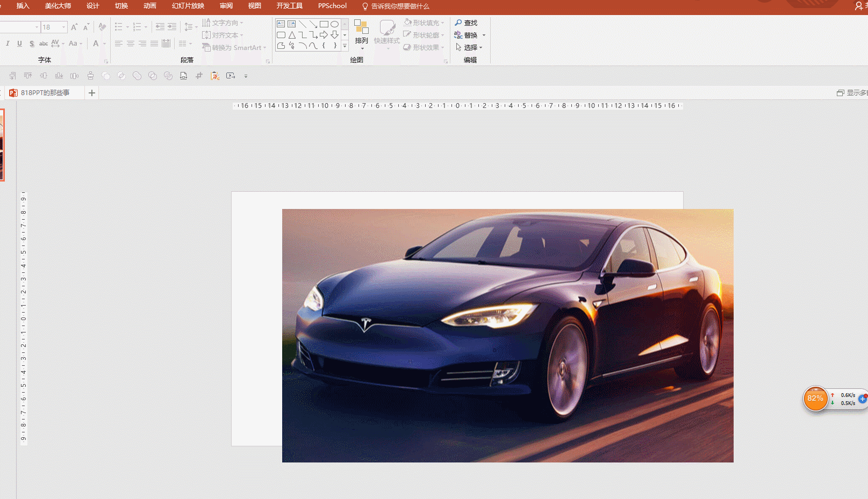Clear all text formatting

click(x=102, y=27)
